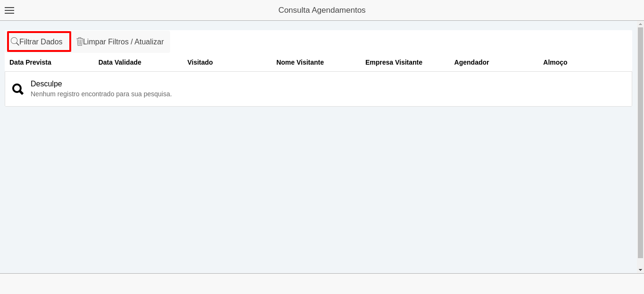Click the Visitado column header

(200, 62)
